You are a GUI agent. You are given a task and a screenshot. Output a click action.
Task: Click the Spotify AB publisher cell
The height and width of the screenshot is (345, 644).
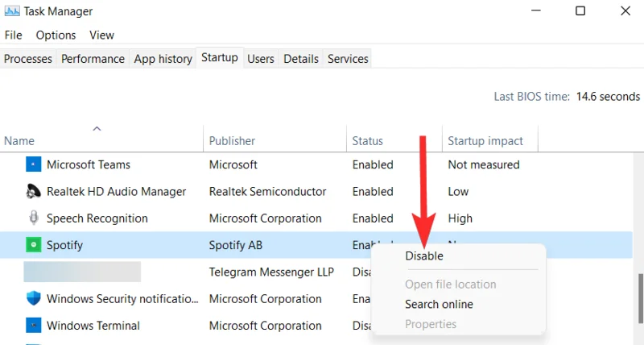[236, 245]
